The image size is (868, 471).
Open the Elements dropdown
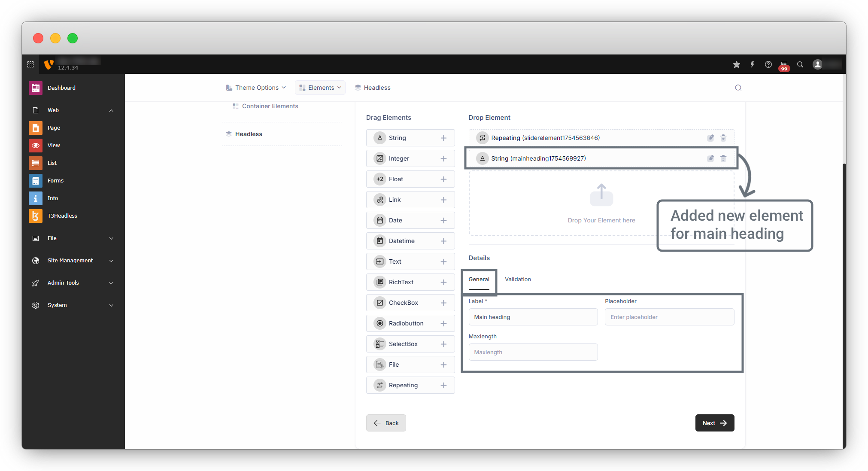point(320,88)
